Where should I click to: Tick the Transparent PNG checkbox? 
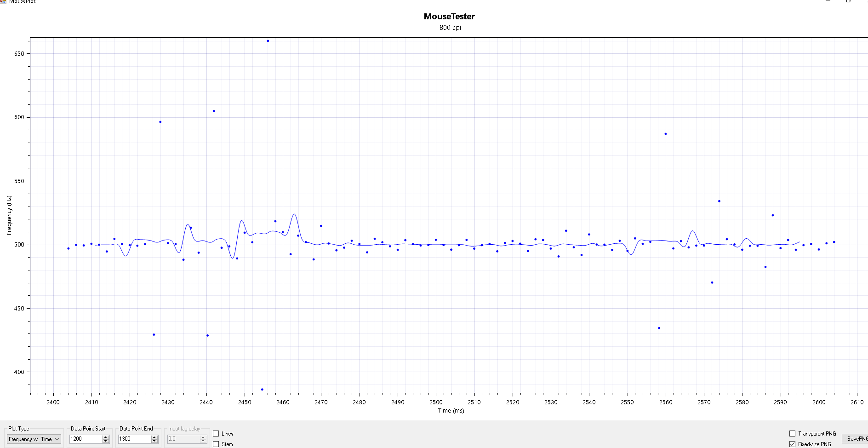(x=792, y=434)
